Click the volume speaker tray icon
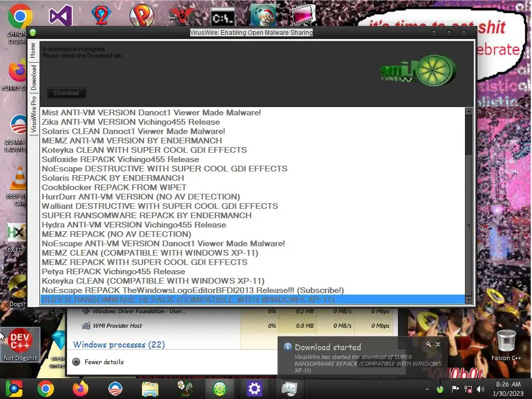The height and width of the screenshot is (399, 532). [480, 389]
